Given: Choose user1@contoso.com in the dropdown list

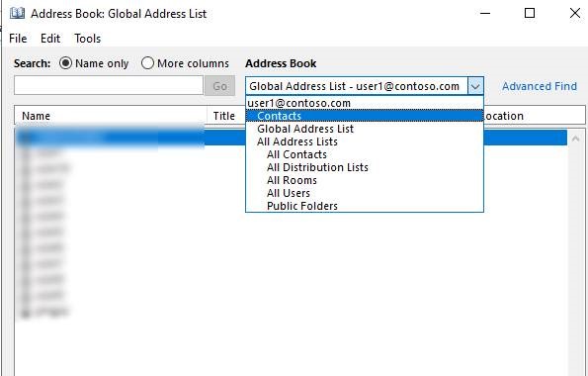Looking at the screenshot, I should point(365,103).
